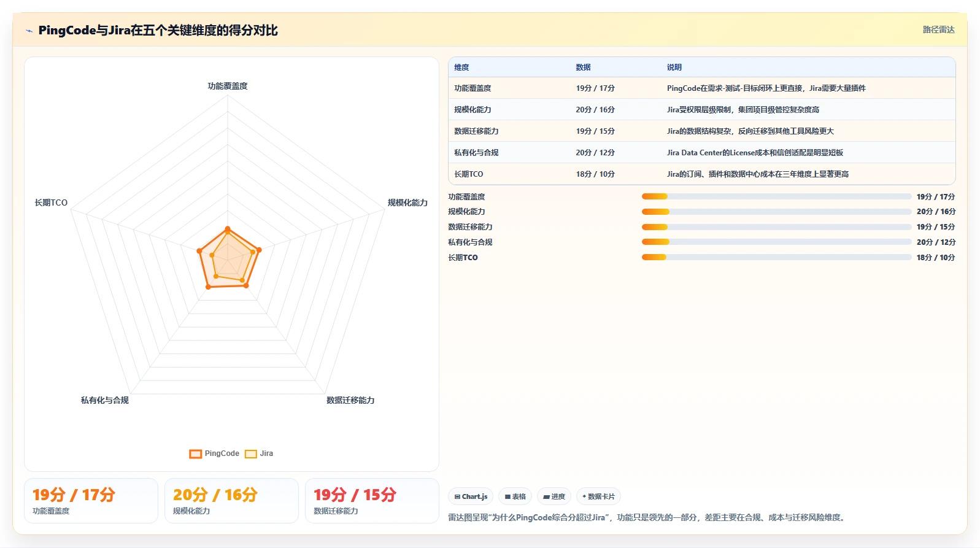Click the 私有化与合规 progress bar
Viewport: 980px width, 548px height.
776,242
